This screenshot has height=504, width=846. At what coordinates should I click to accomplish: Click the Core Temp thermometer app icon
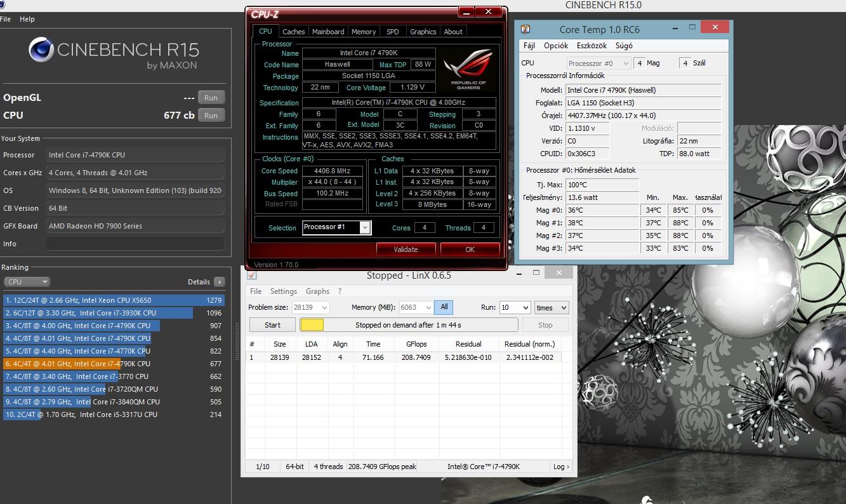pos(525,30)
